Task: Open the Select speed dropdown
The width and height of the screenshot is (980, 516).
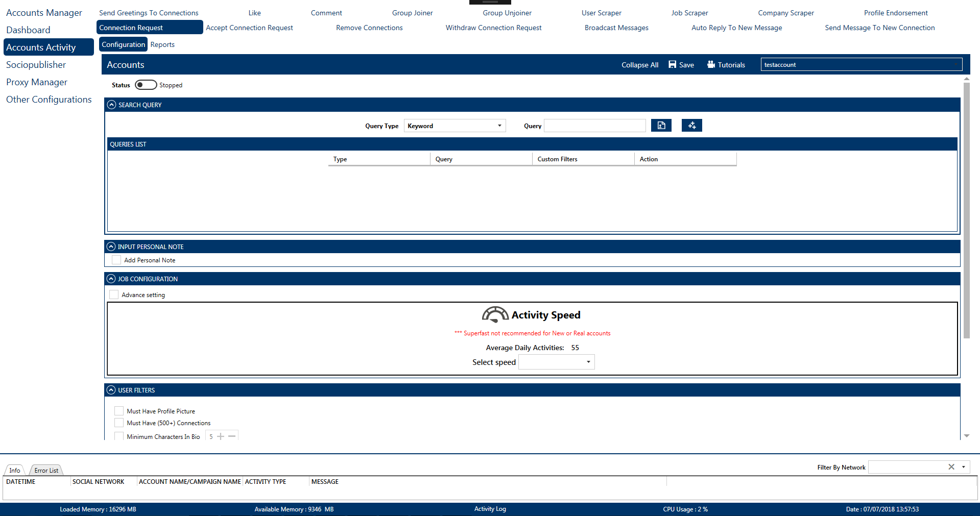Action: pos(556,362)
